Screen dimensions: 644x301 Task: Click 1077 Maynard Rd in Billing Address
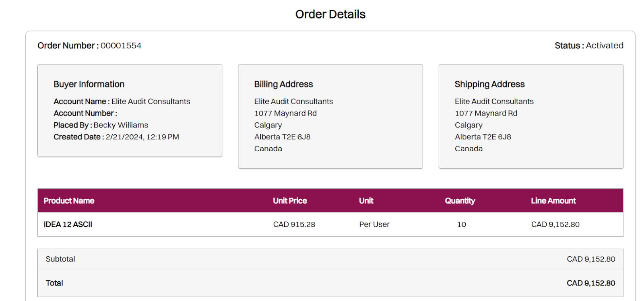285,113
